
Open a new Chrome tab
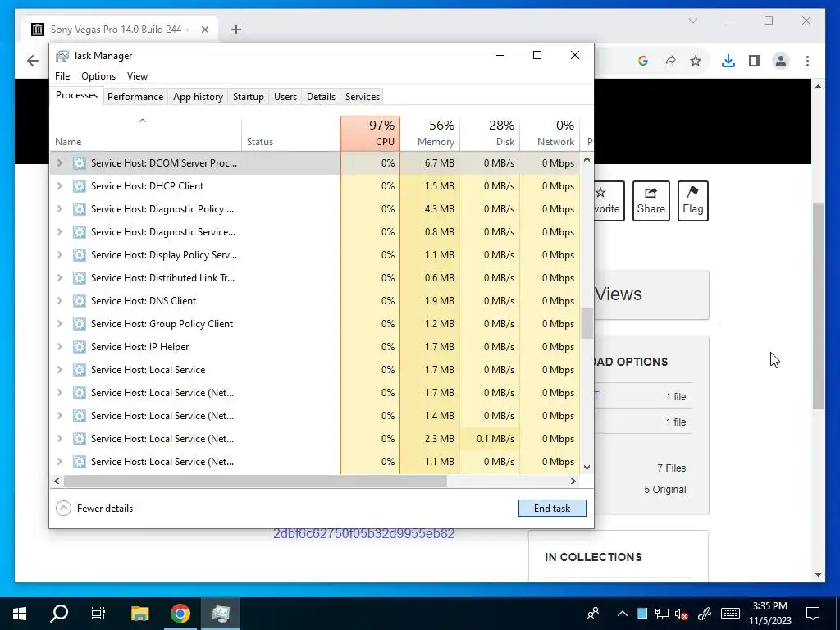(x=235, y=30)
